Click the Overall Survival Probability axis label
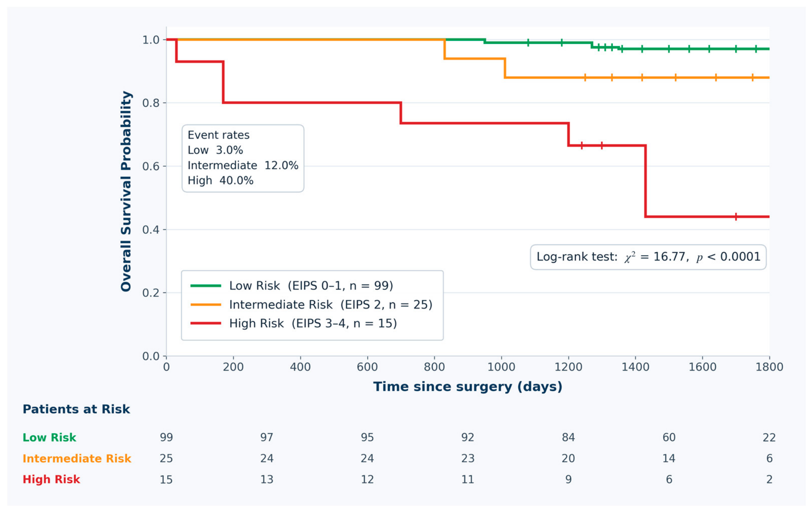The height and width of the screenshot is (512, 812). click(x=126, y=191)
